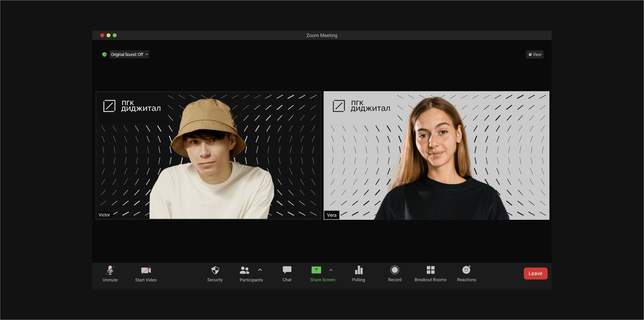644x320 pixels.
Task: Unmute the microphone
Action: click(x=110, y=274)
